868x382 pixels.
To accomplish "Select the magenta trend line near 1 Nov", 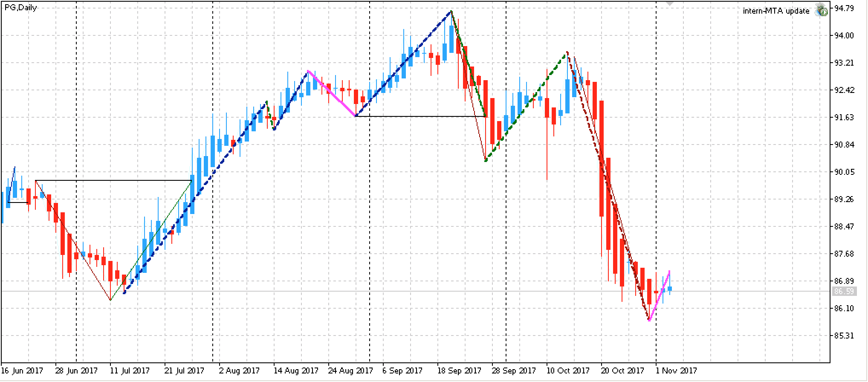I will [x=660, y=295].
